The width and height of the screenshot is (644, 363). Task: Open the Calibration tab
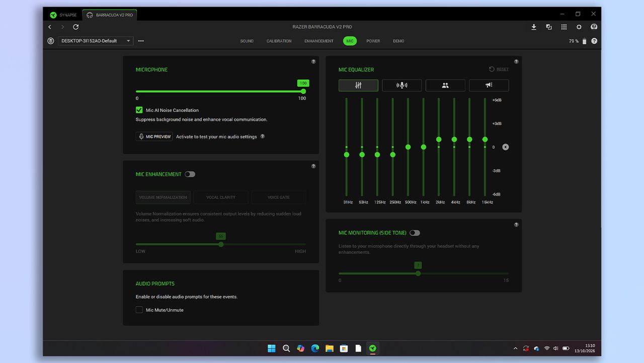point(279,41)
